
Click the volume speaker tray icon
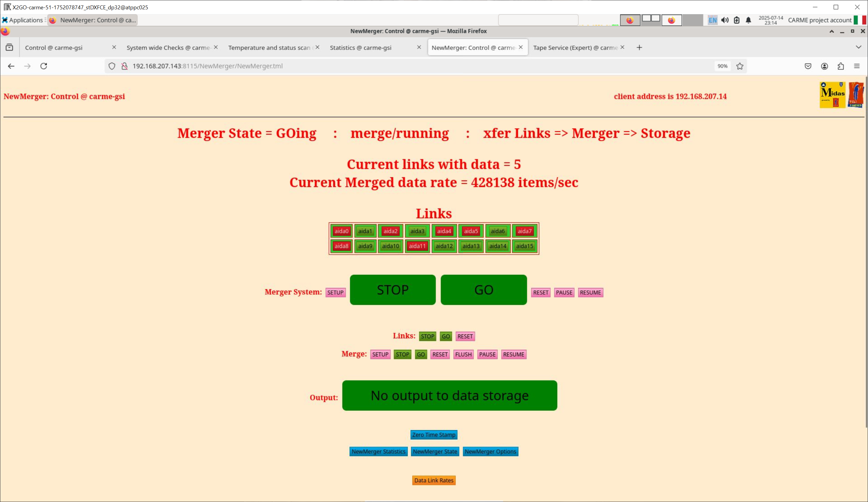(725, 20)
